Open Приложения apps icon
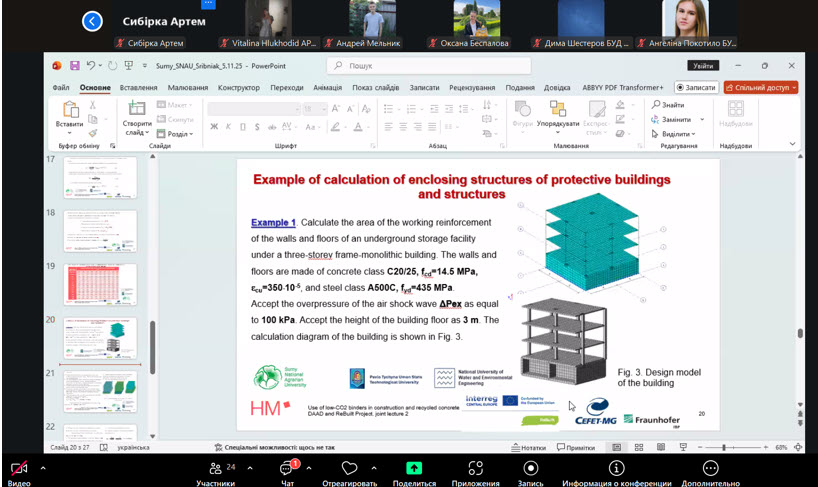Image resolution: width=818 pixels, height=487 pixels. coord(475,468)
